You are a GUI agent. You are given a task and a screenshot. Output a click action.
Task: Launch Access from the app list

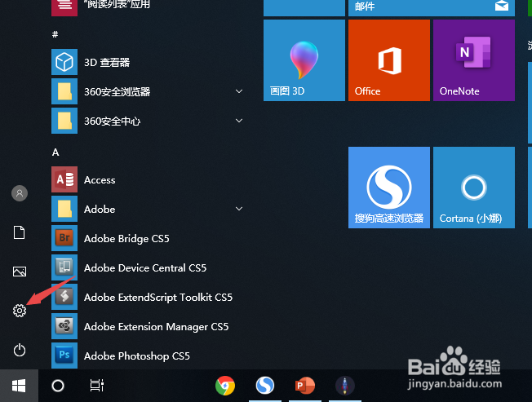[x=148, y=179]
